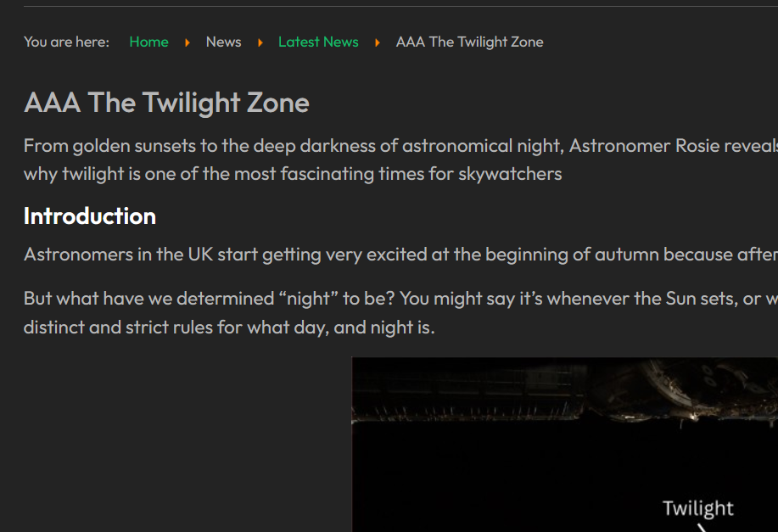
Task: Open the Home breadcrumb link
Action: (x=148, y=42)
